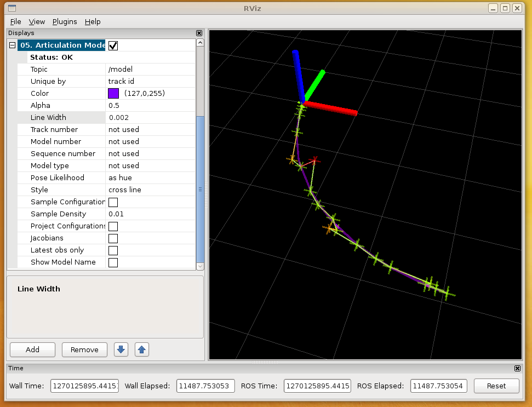Open the View menu

[x=37, y=22]
